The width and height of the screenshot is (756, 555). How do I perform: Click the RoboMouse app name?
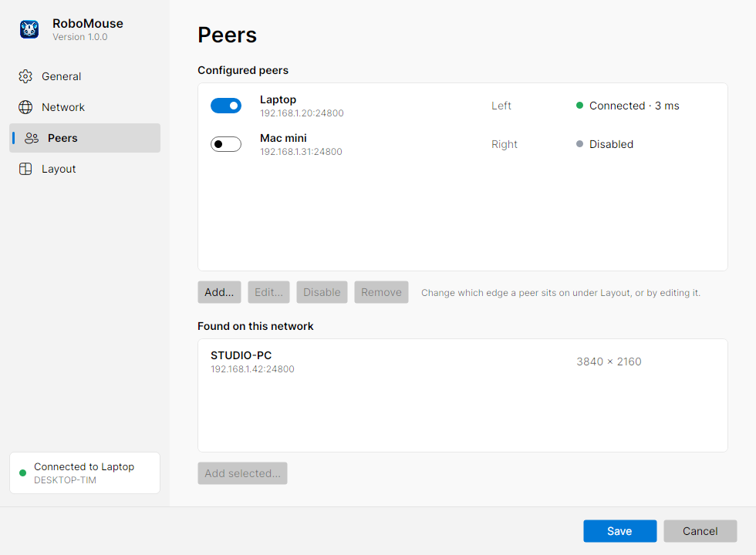88,24
